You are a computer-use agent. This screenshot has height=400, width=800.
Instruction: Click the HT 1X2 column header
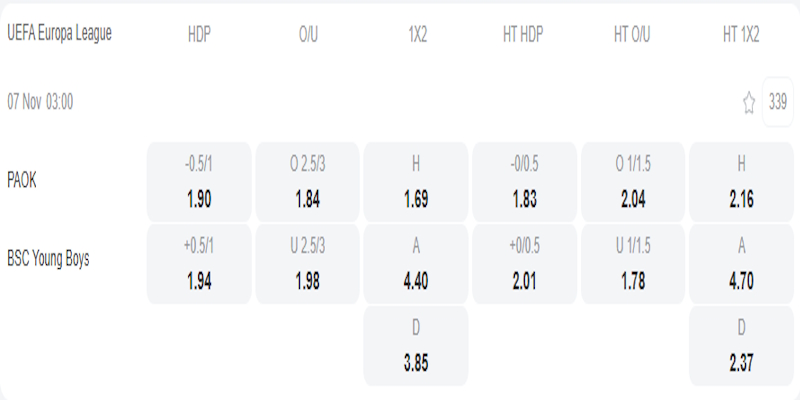point(741,34)
